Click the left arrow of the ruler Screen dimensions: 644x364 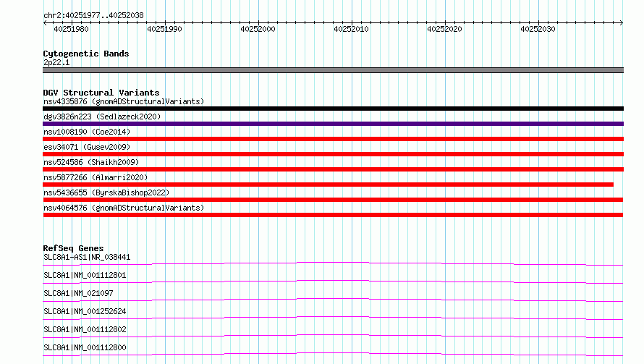pos(45,23)
